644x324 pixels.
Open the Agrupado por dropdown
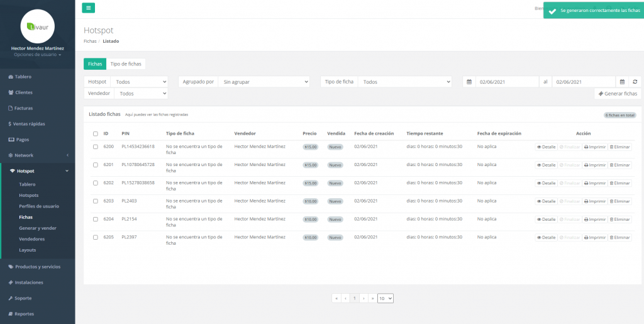click(x=264, y=82)
